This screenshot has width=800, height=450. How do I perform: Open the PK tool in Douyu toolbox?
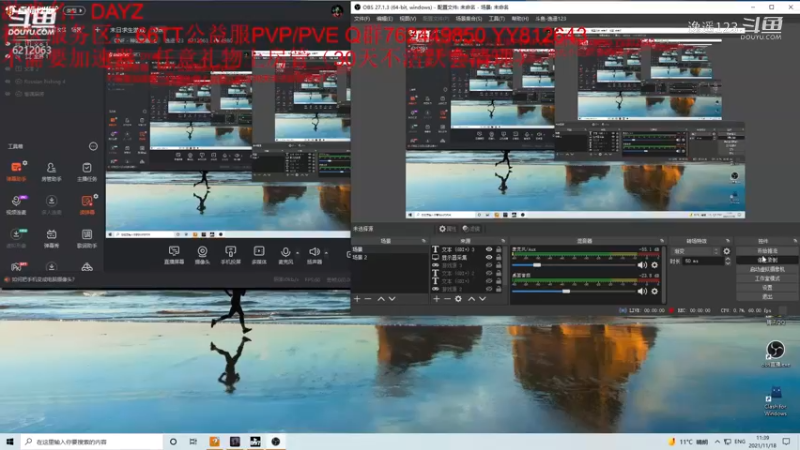[16, 266]
